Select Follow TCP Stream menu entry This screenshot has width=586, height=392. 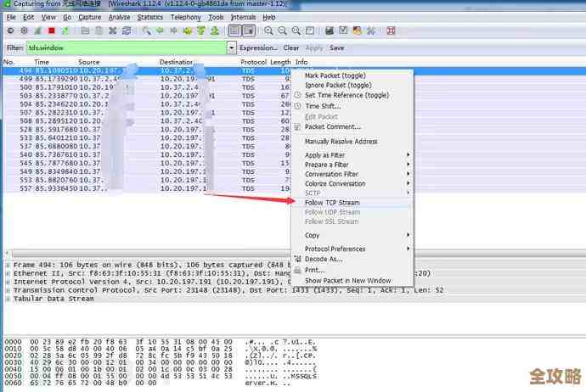click(x=332, y=203)
